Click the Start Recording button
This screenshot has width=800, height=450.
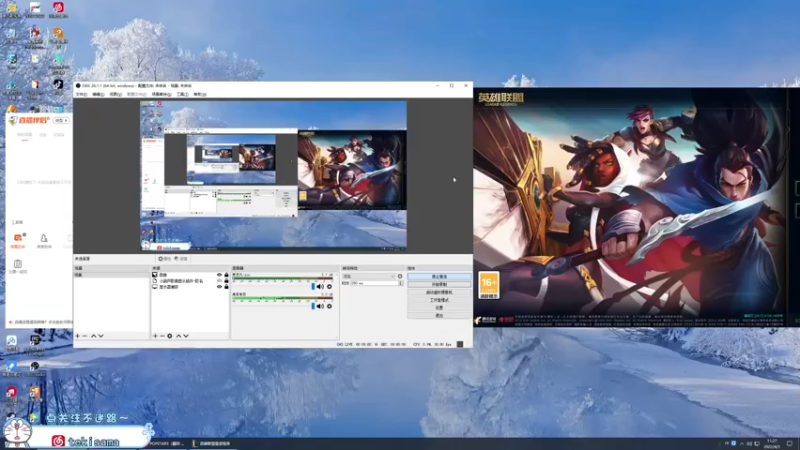(439, 284)
